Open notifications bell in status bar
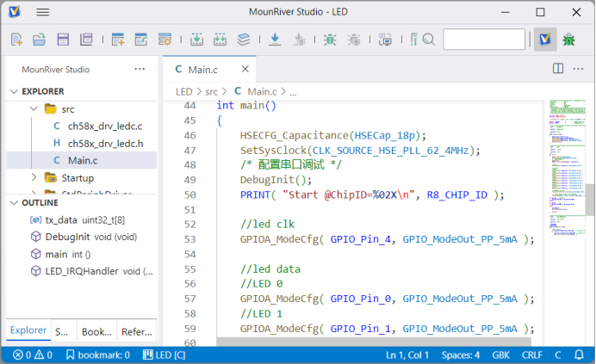 point(579,355)
